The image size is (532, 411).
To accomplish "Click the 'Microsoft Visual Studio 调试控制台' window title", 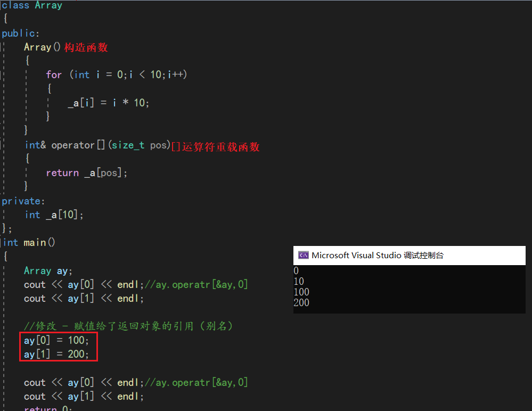I will coord(377,256).
